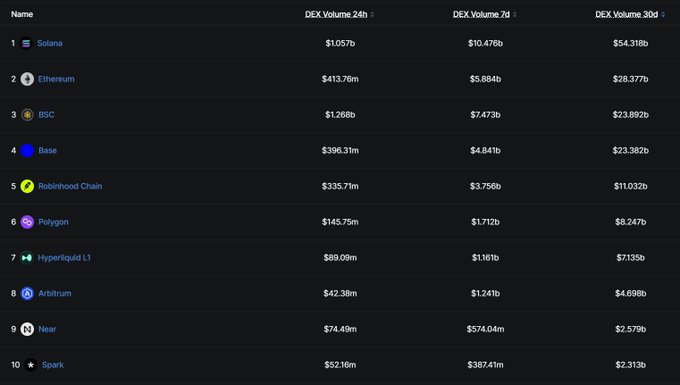680x385 pixels.
Task: Click Base's 24h volume $396.31m
Action: pos(340,150)
